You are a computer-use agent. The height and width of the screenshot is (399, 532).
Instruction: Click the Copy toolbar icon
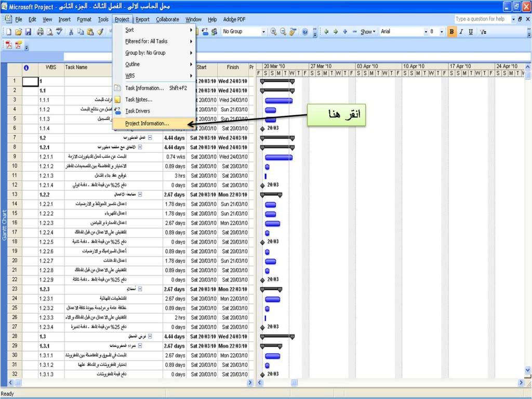[x=81, y=32]
